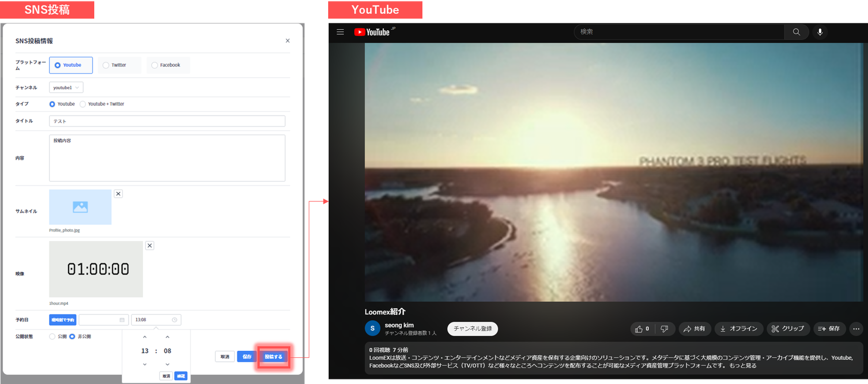Open the YouTube hamburger menu
This screenshot has height=384, width=868.
pyautogui.click(x=340, y=32)
